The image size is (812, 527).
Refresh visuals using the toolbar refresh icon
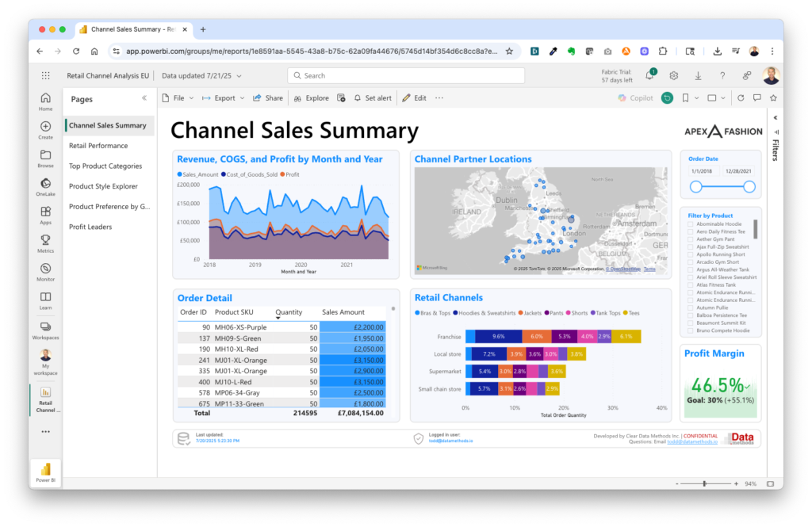click(741, 98)
